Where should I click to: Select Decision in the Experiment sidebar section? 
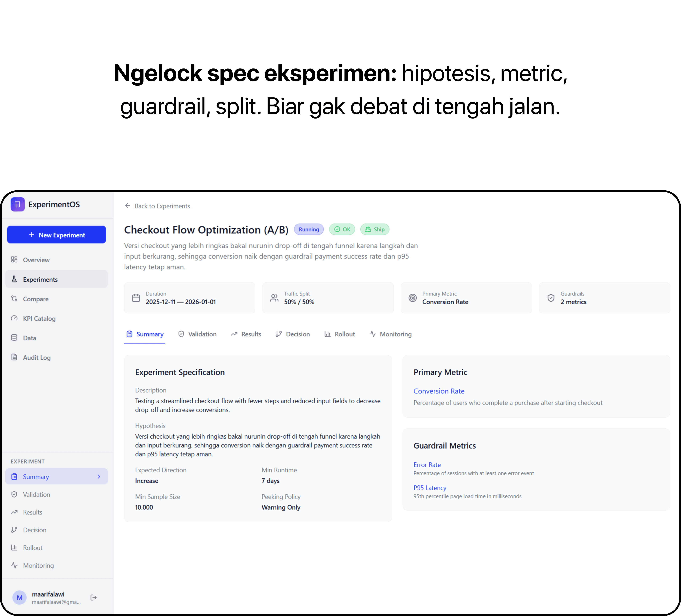click(x=34, y=530)
